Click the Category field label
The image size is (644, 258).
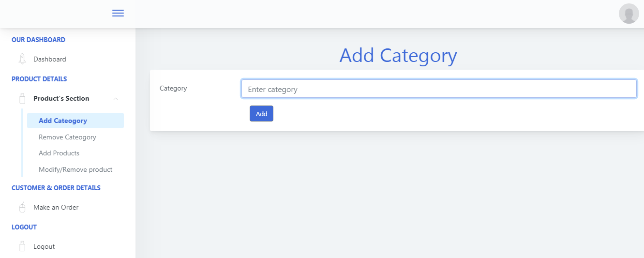[x=173, y=88]
